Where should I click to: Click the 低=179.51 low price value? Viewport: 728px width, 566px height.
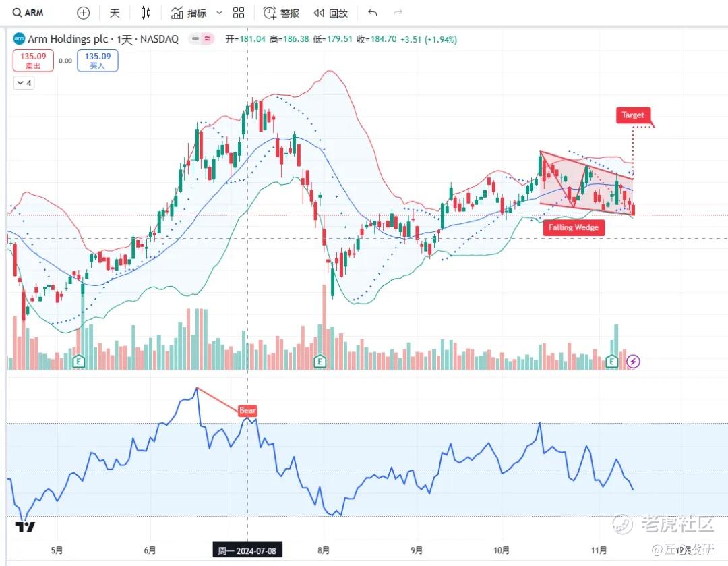[x=332, y=40]
